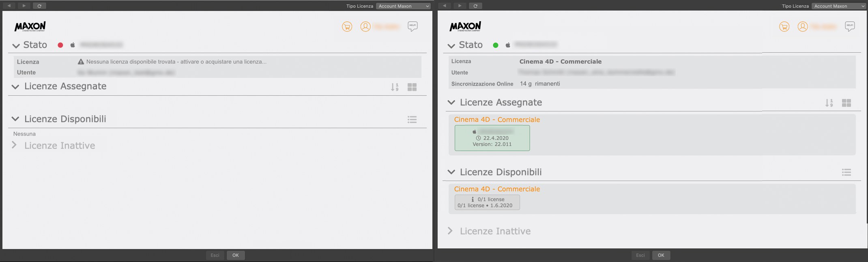868x262 pixels.
Task: Click the bold 'Cinema 4D - Commerciale' Licenza value
Action: coord(561,62)
